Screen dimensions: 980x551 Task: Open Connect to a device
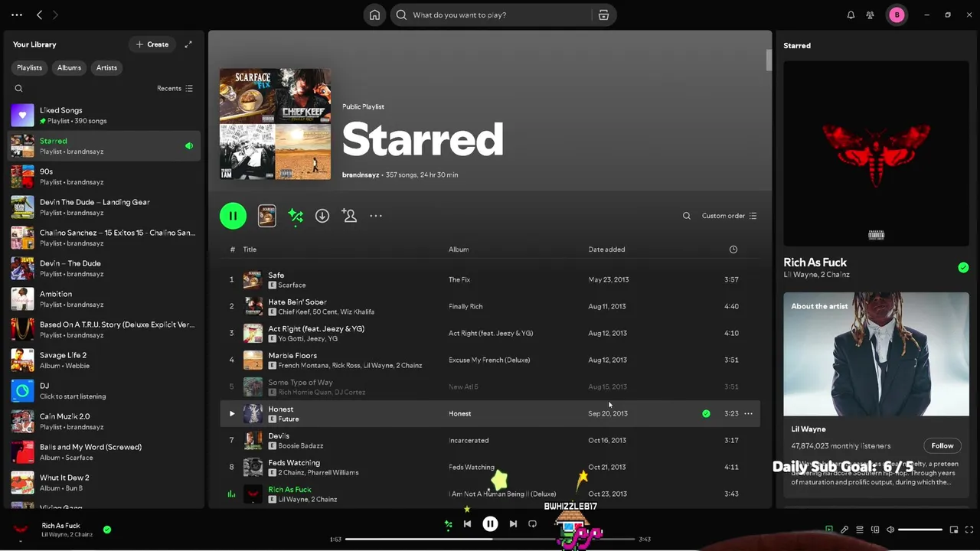pos(875,530)
